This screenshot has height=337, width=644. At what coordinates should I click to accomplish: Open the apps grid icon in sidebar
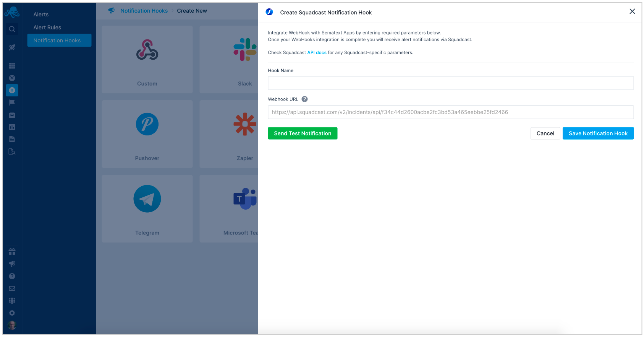[x=12, y=66]
